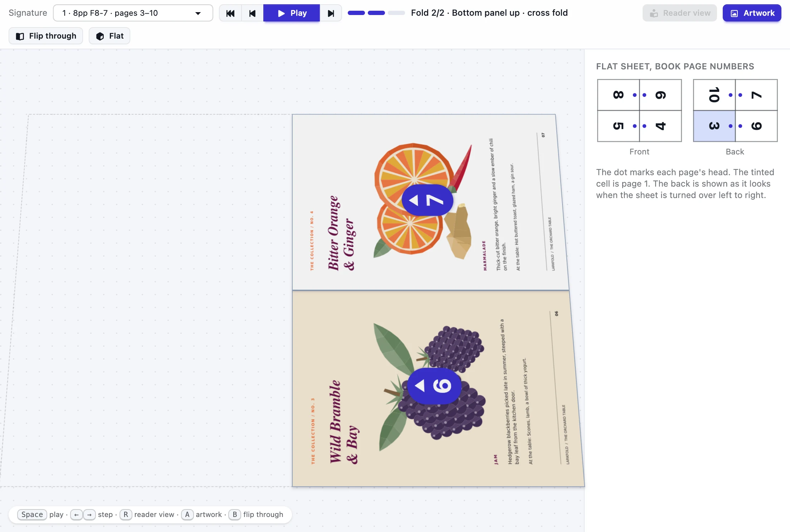
Task: Click the right arrow step key hint
Action: point(89,514)
